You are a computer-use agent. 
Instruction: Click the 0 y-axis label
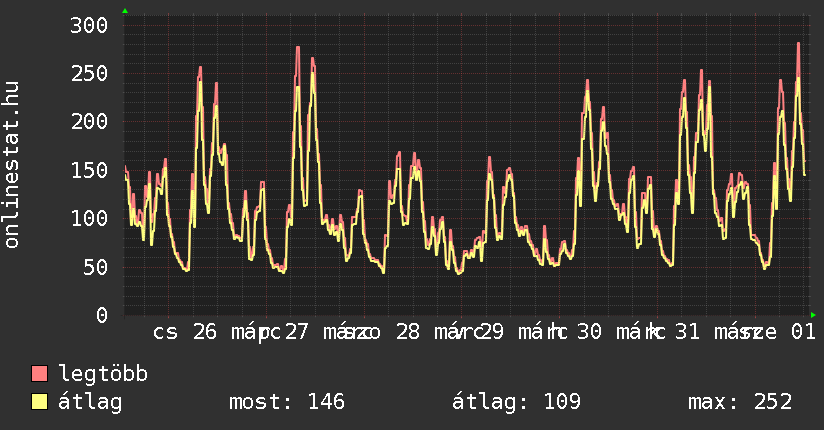pyautogui.click(x=101, y=315)
